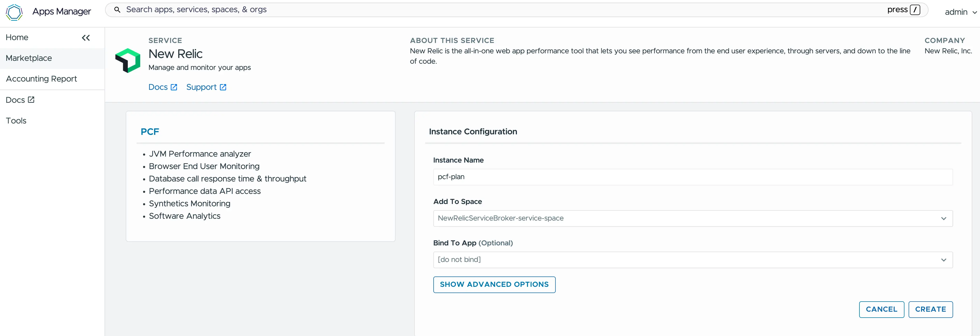Image resolution: width=980 pixels, height=336 pixels.
Task: Click the New Relic service logo
Action: (128, 60)
